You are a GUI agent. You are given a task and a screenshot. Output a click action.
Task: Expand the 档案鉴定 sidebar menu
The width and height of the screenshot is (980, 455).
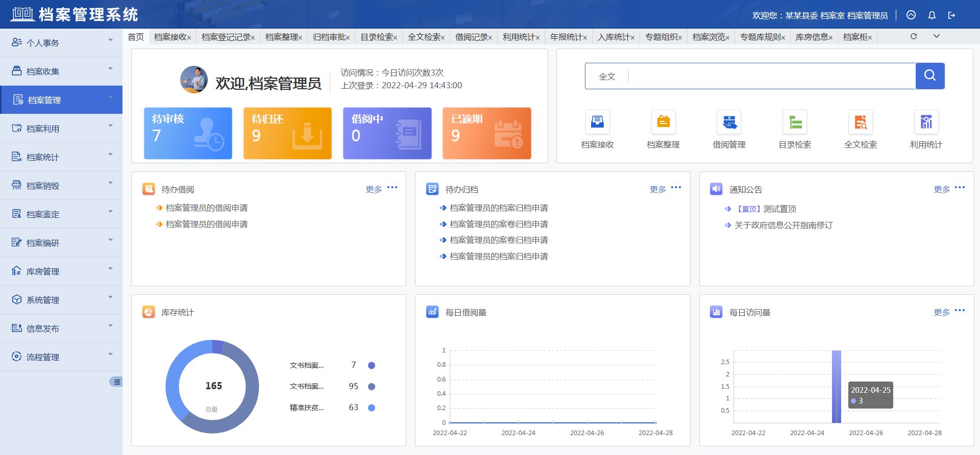(61, 214)
